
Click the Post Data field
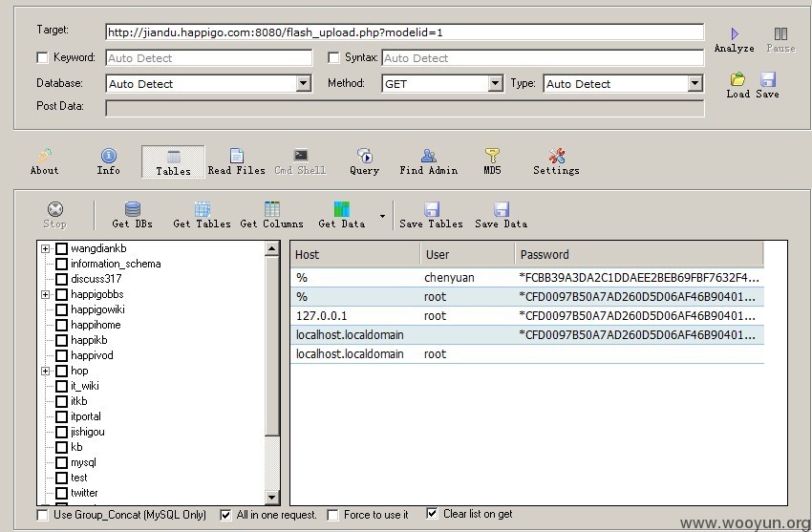click(404, 108)
